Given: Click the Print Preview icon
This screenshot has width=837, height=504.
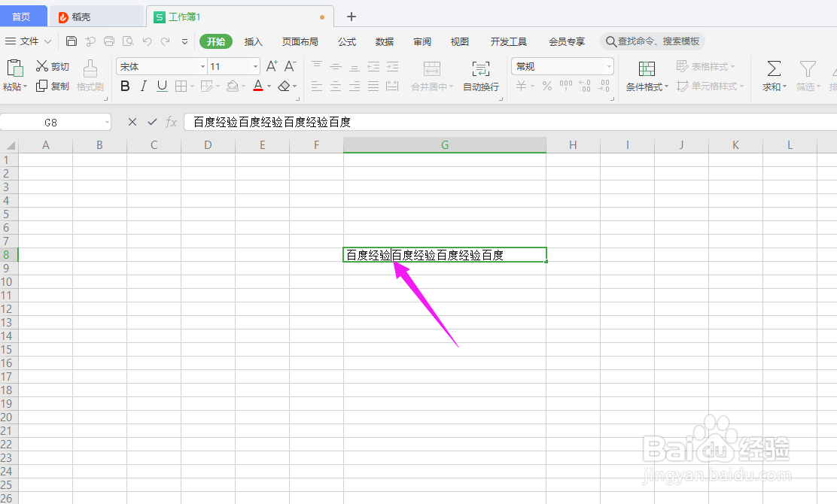Looking at the screenshot, I should (128, 41).
